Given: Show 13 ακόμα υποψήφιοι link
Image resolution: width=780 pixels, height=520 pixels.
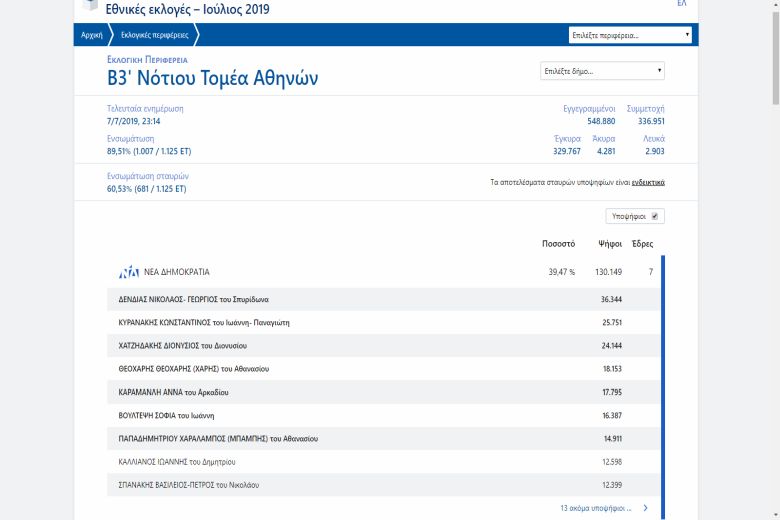Looking at the screenshot, I should click(x=595, y=508).
